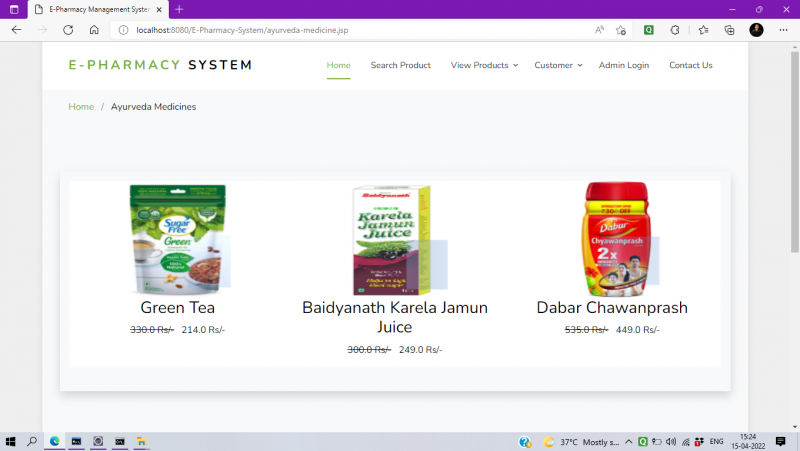This screenshot has height=451, width=800.
Task: Click the Home breadcrumb link
Action: 81,107
